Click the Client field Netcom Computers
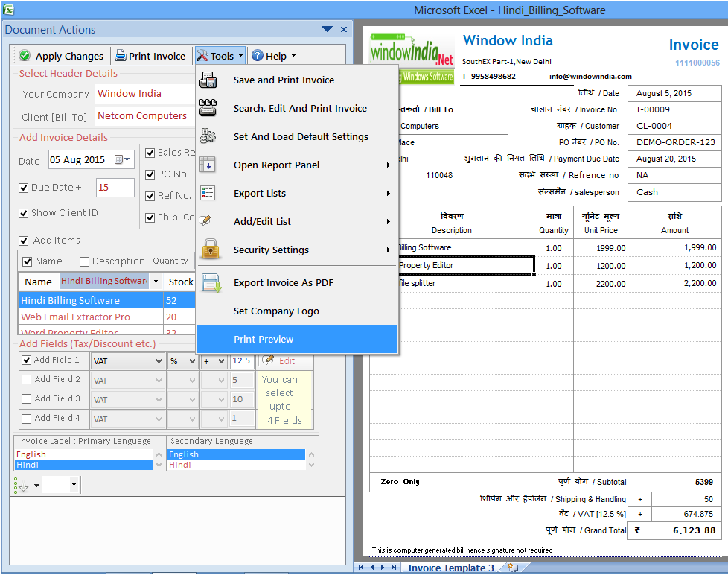Screen dimensions: 728x575 [x=144, y=115]
